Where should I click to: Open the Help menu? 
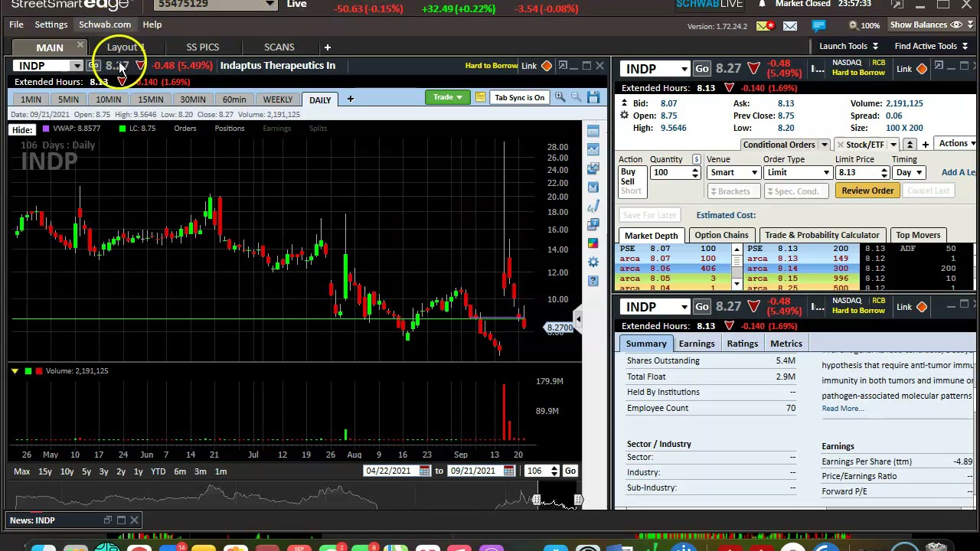pos(152,24)
